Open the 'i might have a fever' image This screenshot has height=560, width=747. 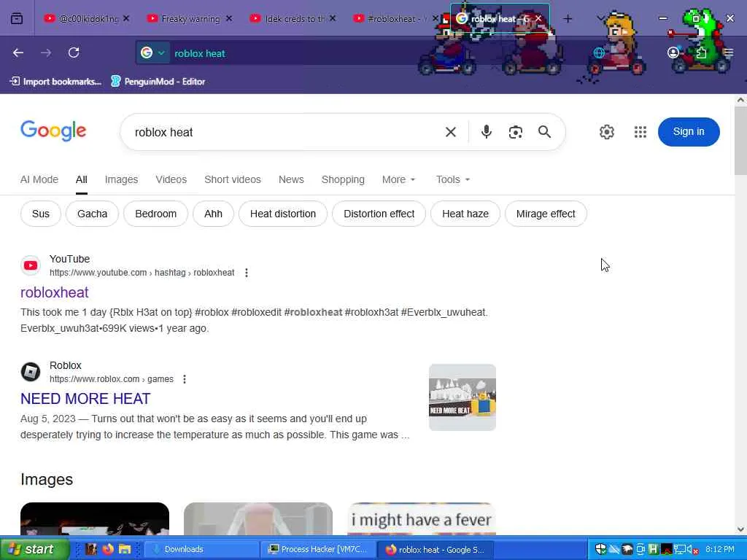coord(422,518)
